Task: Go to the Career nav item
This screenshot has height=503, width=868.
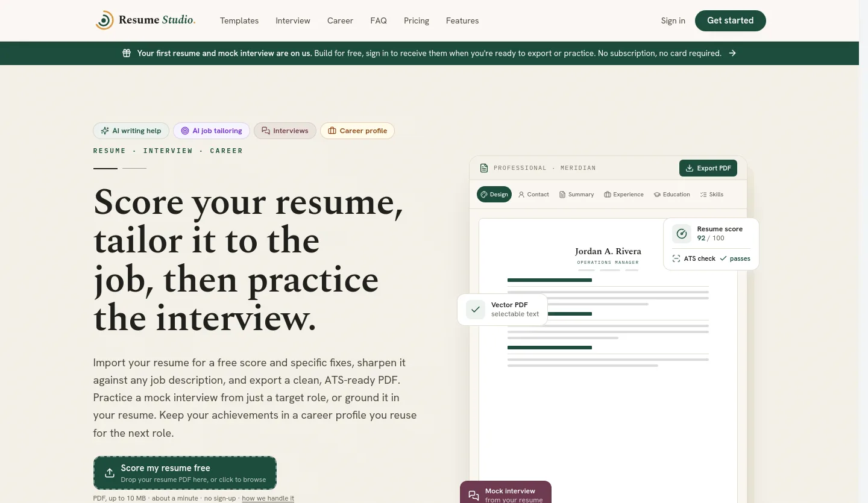Action: [x=340, y=20]
